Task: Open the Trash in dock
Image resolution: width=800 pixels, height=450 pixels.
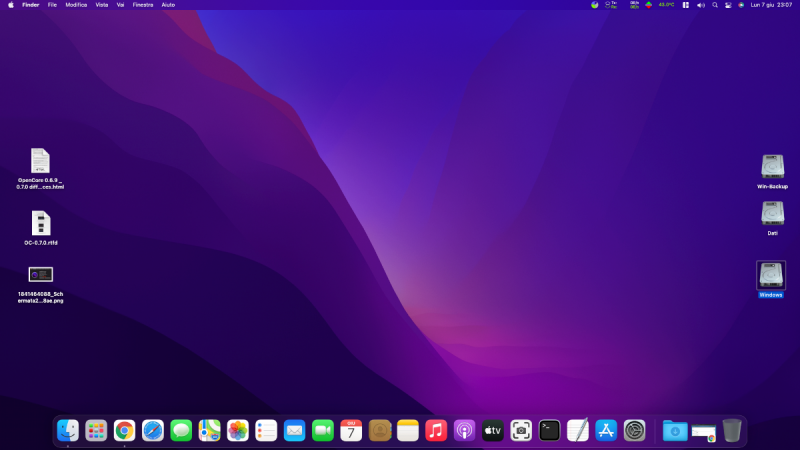Action: pos(732,430)
